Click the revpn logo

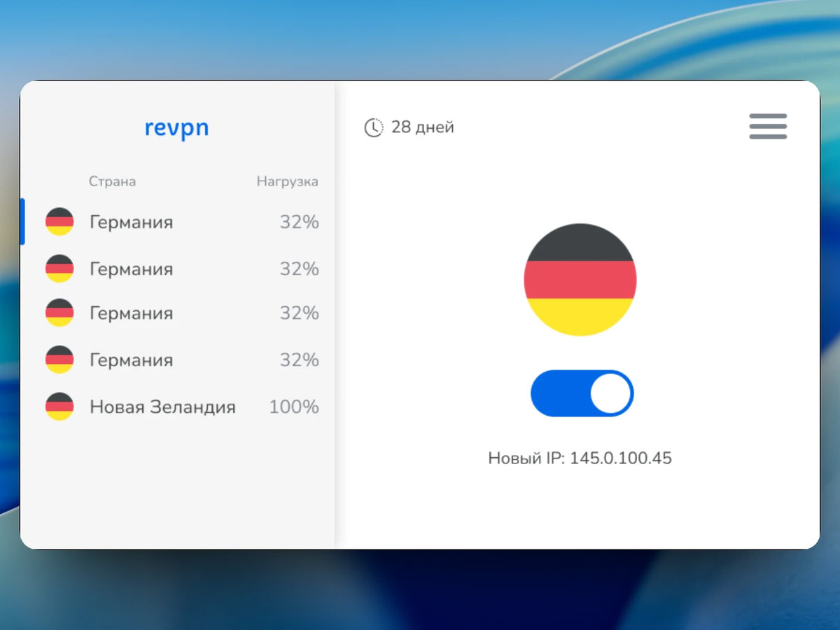coord(177,128)
